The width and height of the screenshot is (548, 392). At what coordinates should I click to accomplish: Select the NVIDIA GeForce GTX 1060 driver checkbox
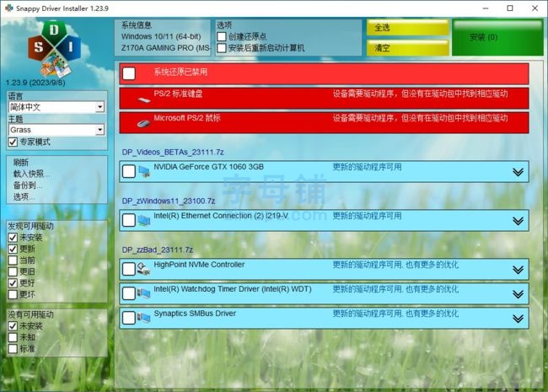coord(129,171)
